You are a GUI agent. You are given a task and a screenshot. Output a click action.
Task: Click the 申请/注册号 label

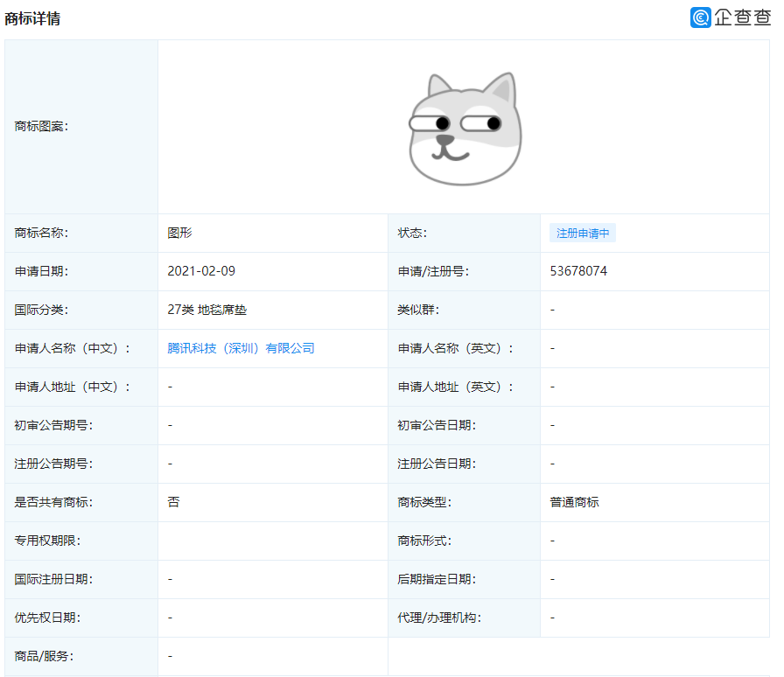(433, 271)
